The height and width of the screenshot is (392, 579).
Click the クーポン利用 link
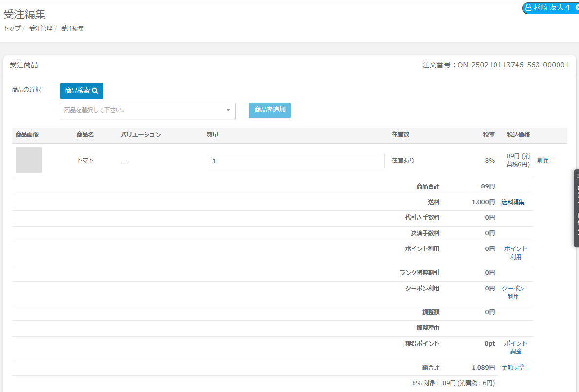513,292
